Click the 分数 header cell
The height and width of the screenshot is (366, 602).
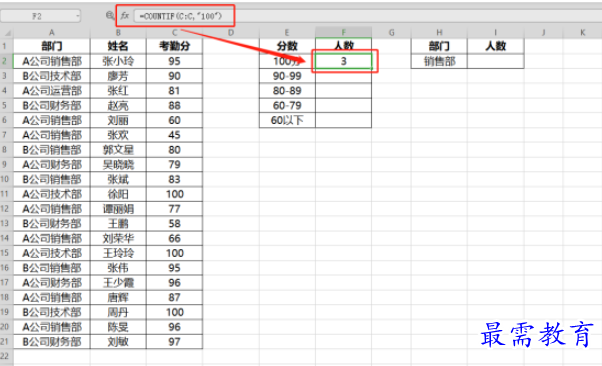[287, 46]
